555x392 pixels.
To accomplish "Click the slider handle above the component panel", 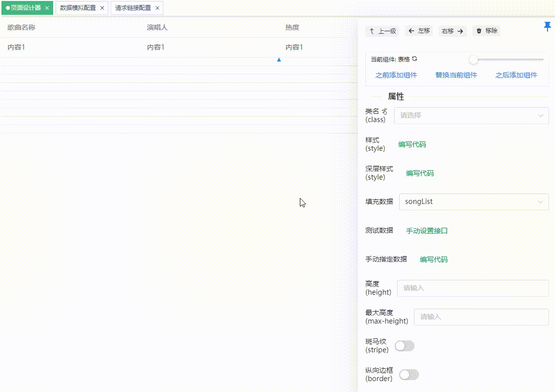I will pos(473,59).
